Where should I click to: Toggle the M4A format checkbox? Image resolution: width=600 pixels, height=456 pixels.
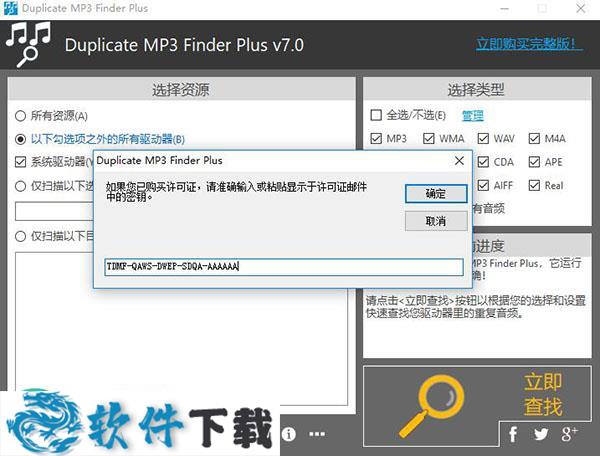(x=535, y=138)
